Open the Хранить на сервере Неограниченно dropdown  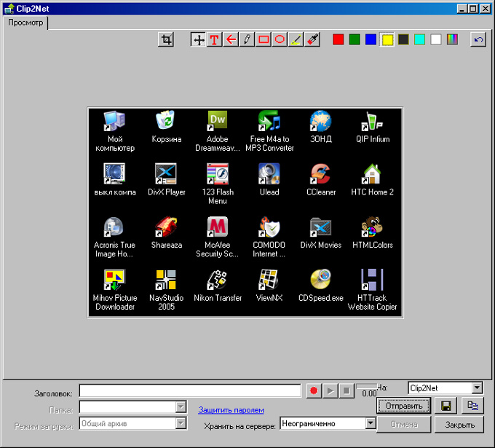[x=371, y=423]
